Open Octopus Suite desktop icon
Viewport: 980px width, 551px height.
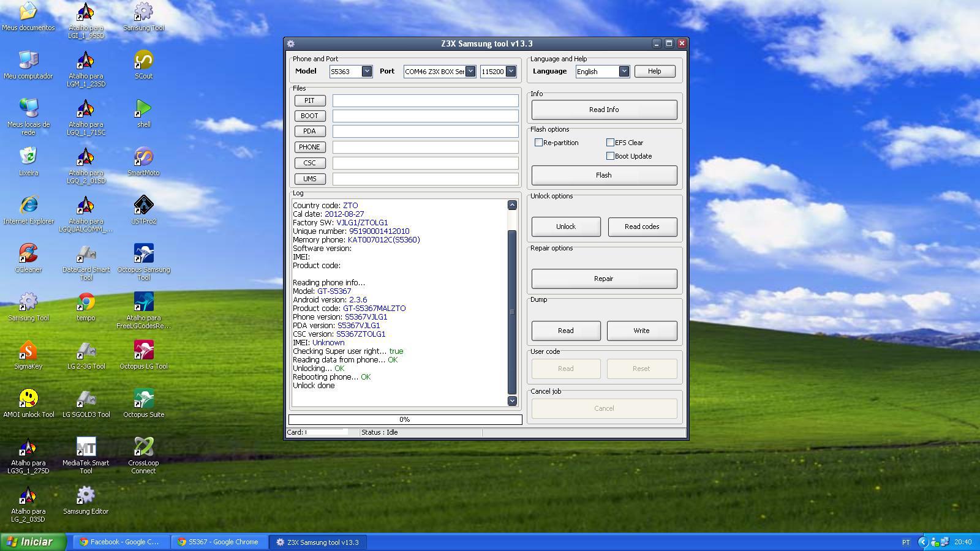coord(143,403)
